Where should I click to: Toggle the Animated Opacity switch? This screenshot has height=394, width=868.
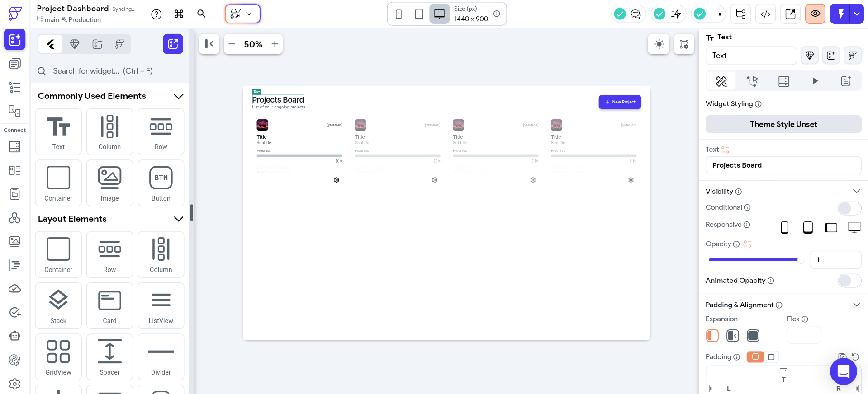(849, 281)
